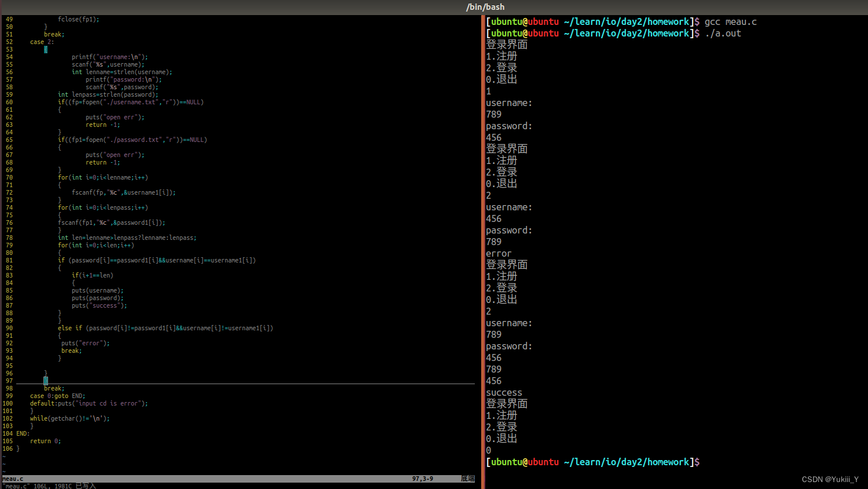Viewport: 868px width, 489px height.
Task: Click 'return 0;' on line 105
Action: 46,441
